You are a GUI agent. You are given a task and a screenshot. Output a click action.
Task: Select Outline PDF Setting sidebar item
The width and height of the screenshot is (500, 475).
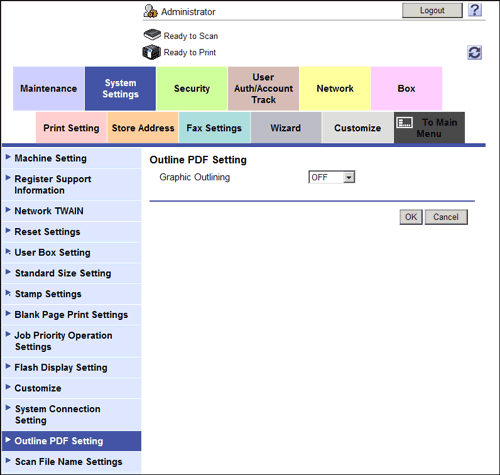tap(71, 441)
